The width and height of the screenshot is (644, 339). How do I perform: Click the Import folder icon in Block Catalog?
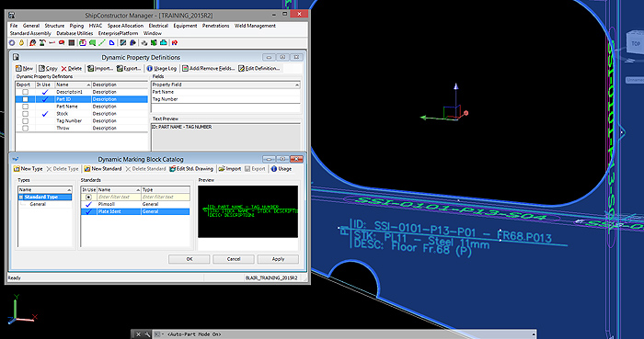click(222, 169)
